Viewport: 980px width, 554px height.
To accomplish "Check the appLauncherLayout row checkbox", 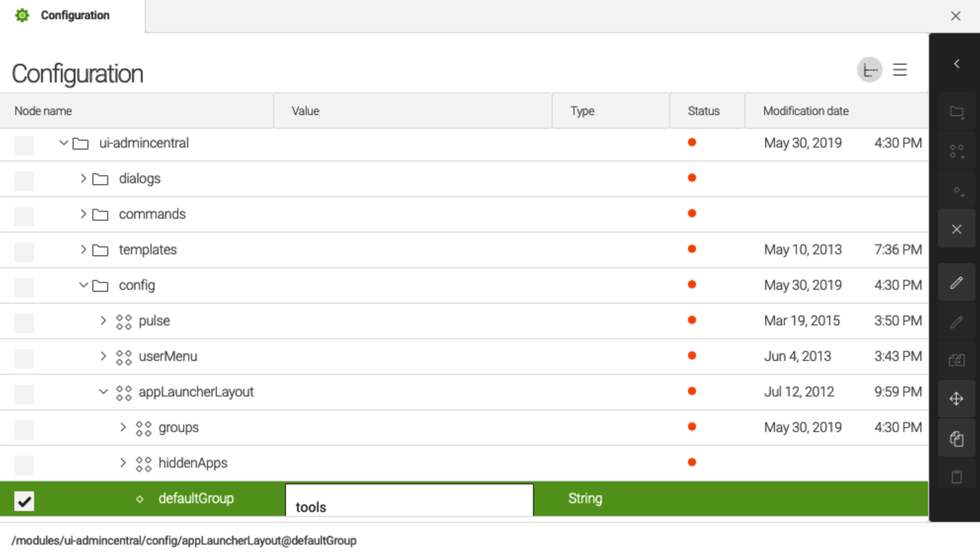I will click(x=24, y=394).
